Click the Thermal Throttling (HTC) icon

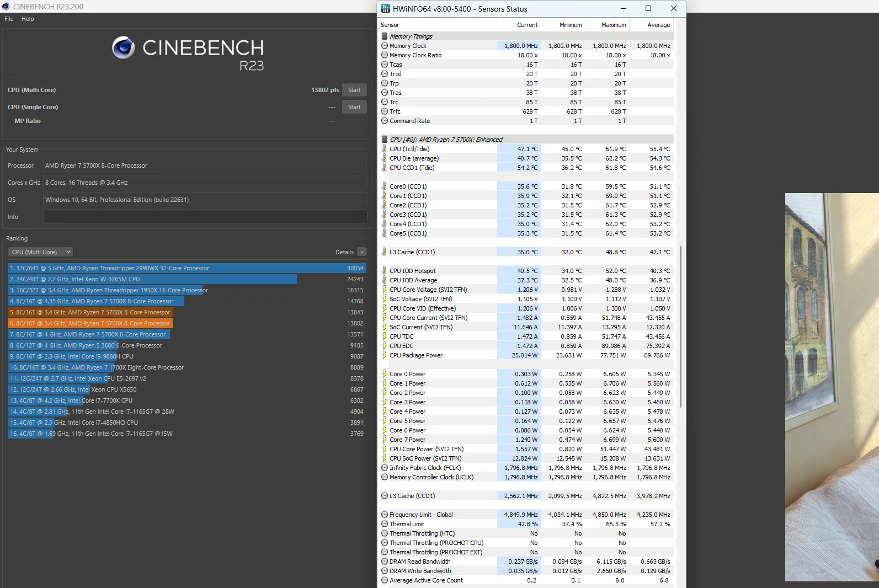(385, 533)
